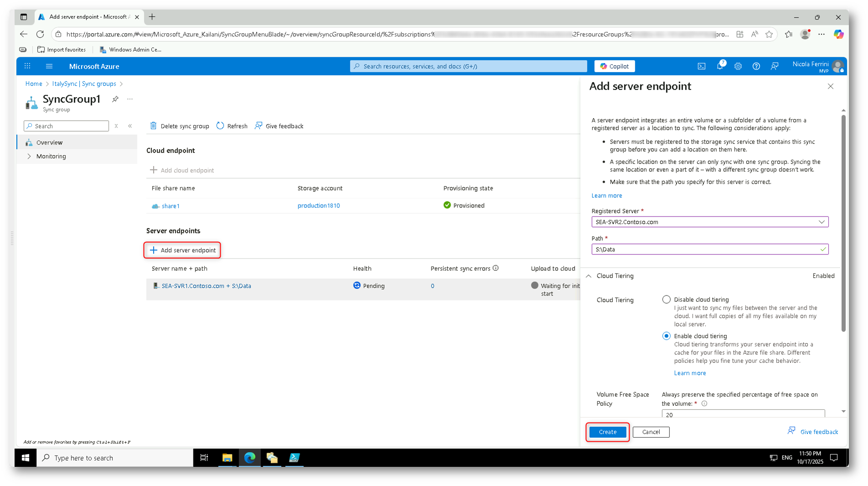Image resolution: width=868 pixels, height=486 pixels.
Task: Select Disable cloud tiering radio button
Action: coord(666,300)
